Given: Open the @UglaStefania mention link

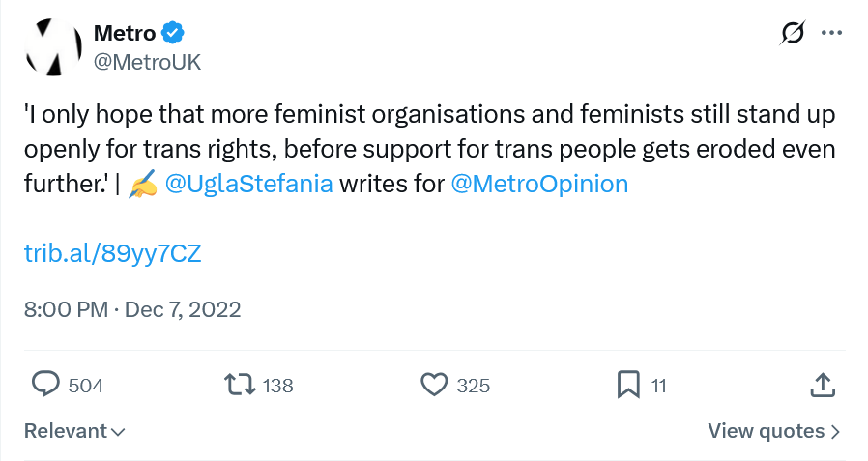Looking at the screenshot, I should [249, 184].
